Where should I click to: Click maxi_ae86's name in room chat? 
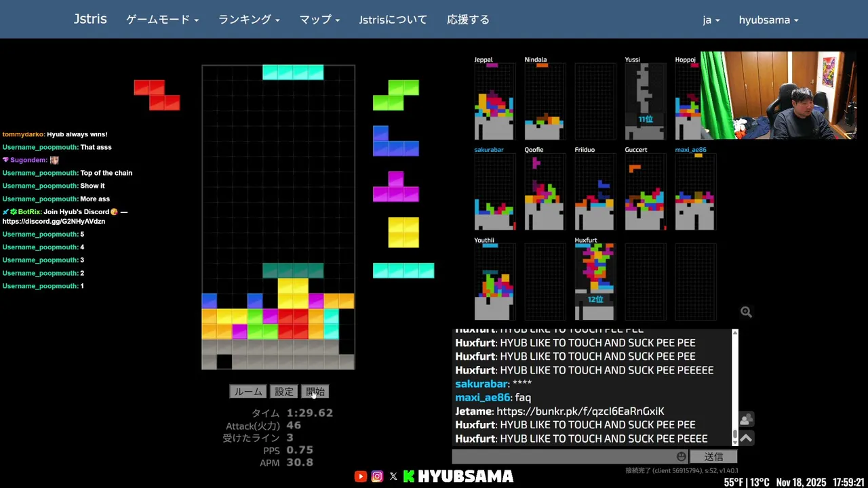coord(482,398)
